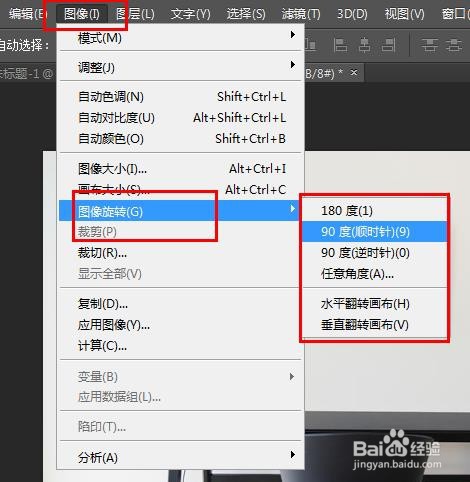Rotate 90 度(逆时针)(0)
This screenshot has height=482, width=470.
pos(375,253)
